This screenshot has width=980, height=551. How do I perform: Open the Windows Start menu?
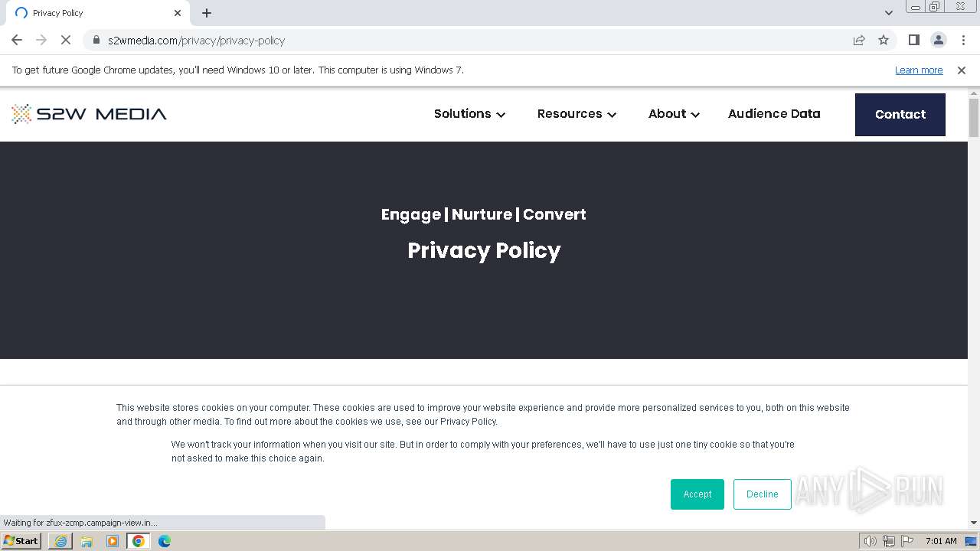pos(21,541)
